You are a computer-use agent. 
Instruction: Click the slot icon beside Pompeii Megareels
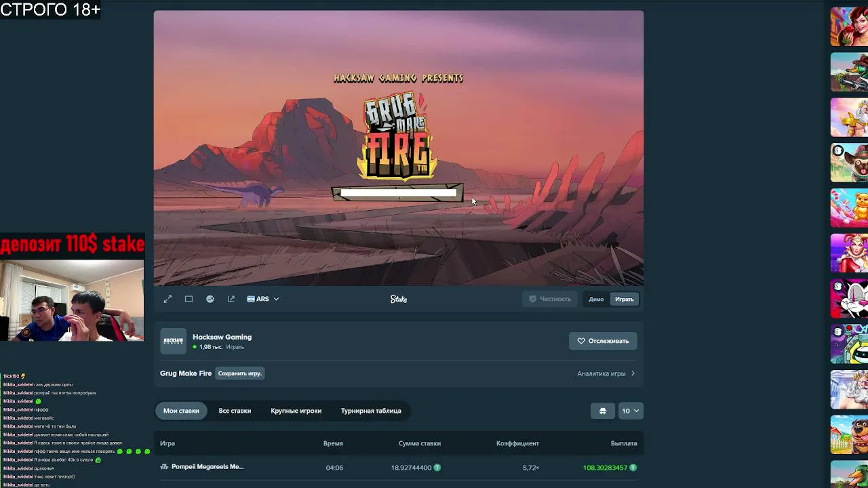[x=164, y=467]
